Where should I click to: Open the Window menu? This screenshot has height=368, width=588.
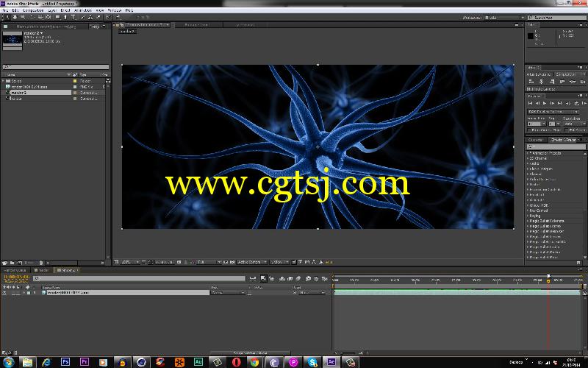coord(115,10)
